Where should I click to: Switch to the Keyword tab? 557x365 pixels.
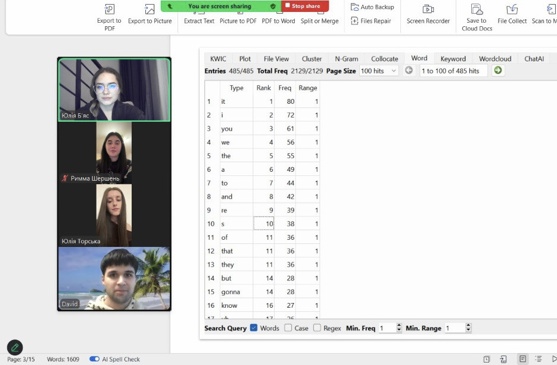coord(453,59)
